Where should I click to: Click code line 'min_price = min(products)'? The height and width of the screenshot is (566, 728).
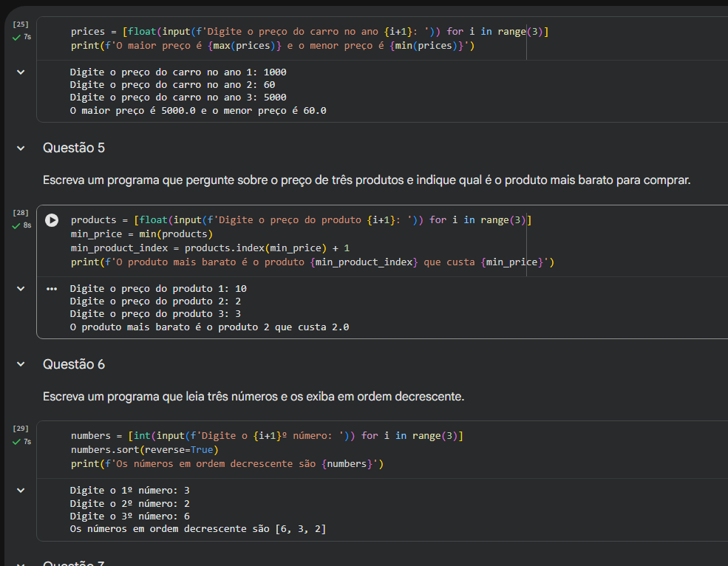pos(142,234)
